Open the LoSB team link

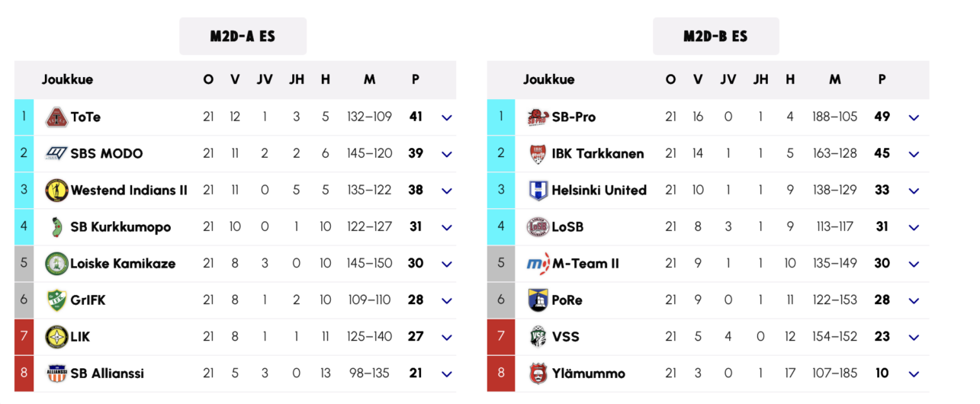567,227
